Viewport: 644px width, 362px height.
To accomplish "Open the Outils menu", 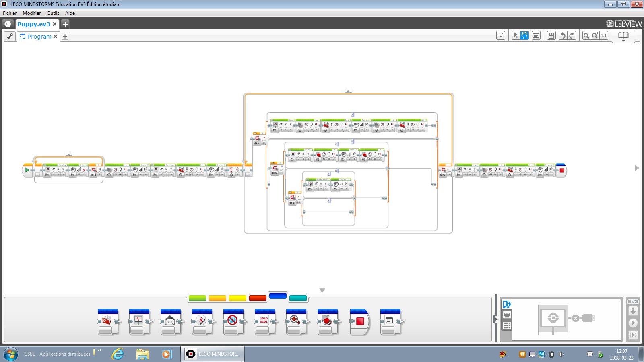I will [x=53, y=13].
